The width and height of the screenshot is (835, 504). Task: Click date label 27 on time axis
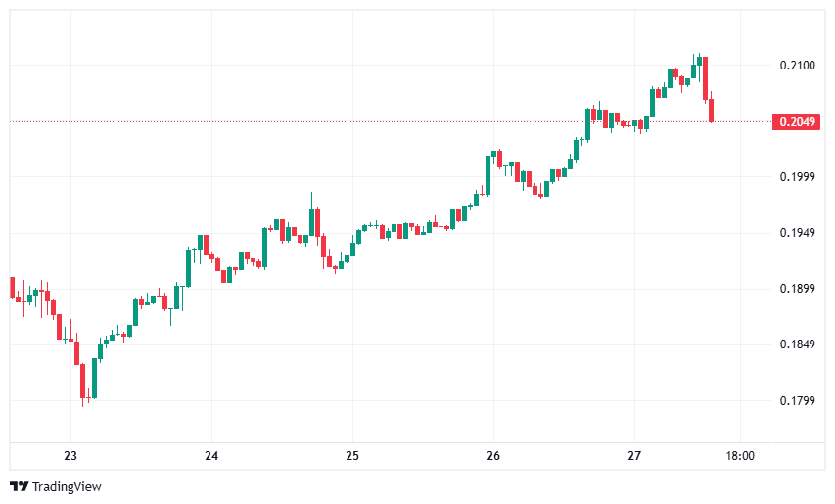tap(634, 456)
